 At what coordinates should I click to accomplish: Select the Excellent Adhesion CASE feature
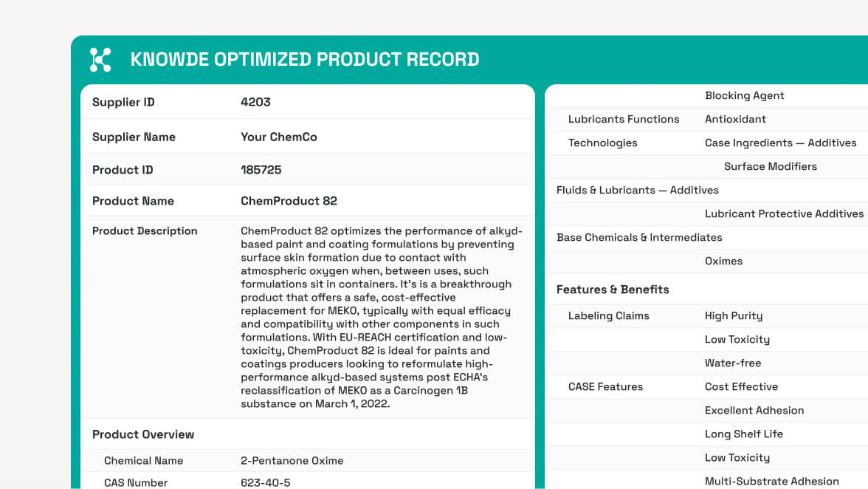point(754,410)
